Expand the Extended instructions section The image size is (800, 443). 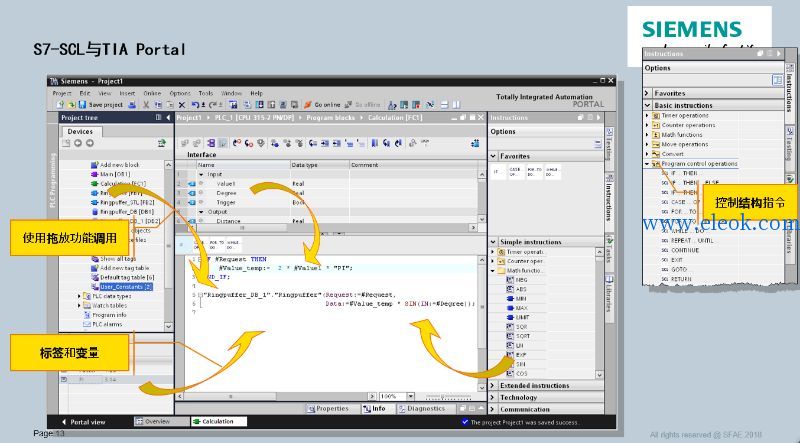coord(493,385)
